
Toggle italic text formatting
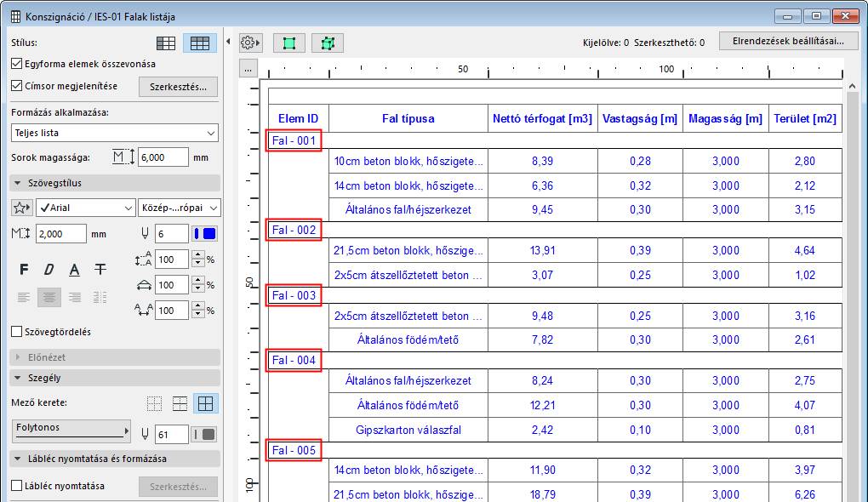click(49, 270)
